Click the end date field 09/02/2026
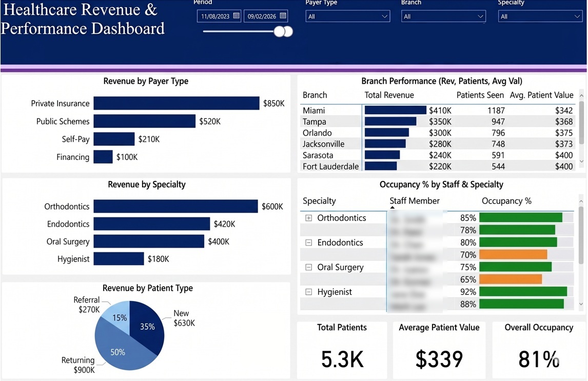 265,16
